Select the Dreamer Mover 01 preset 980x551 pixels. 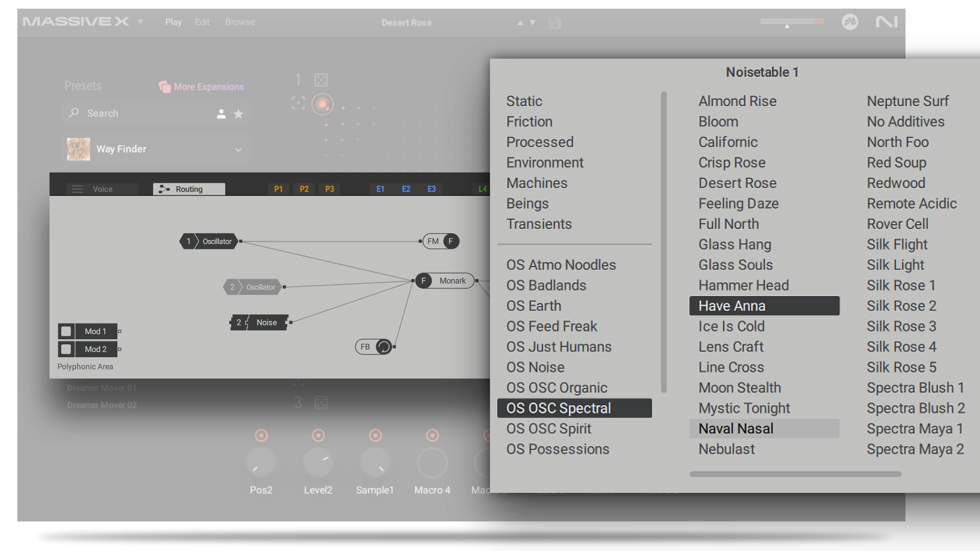(x=102, y=388)
